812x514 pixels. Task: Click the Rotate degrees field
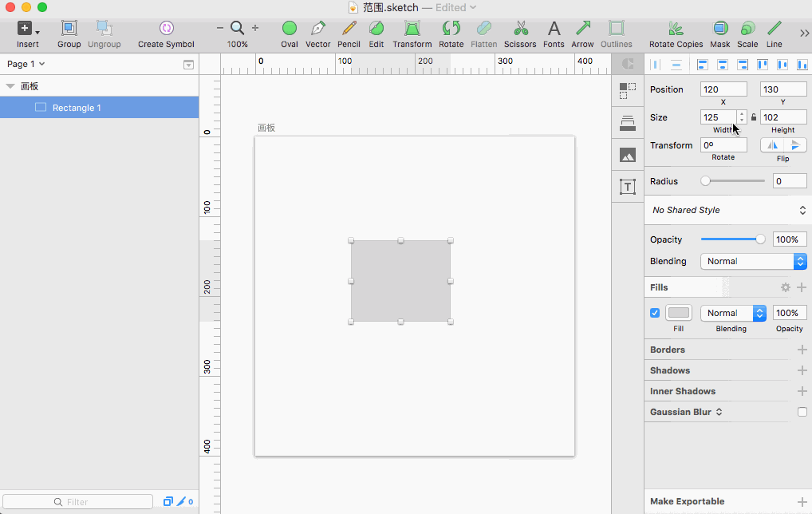pos(723,145)
